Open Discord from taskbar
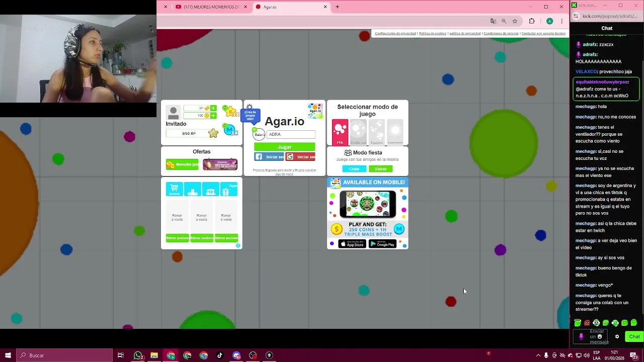The width and height of the screenshot is (644, 362). 236,355
